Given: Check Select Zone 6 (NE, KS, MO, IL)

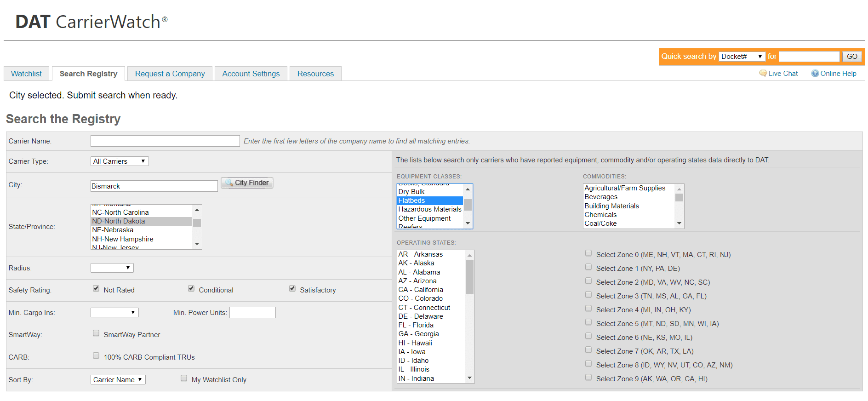Looking at the screenshot, I should (x=588, y=336).
